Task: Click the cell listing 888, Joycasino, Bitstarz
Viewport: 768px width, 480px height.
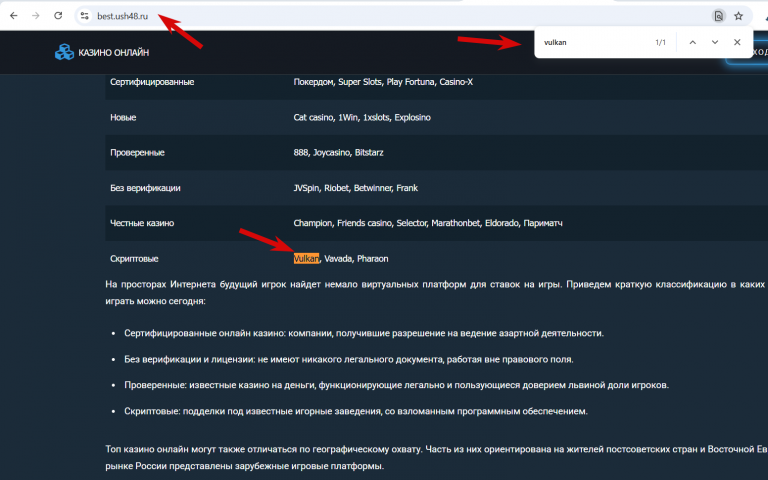Action: (338, 153)
